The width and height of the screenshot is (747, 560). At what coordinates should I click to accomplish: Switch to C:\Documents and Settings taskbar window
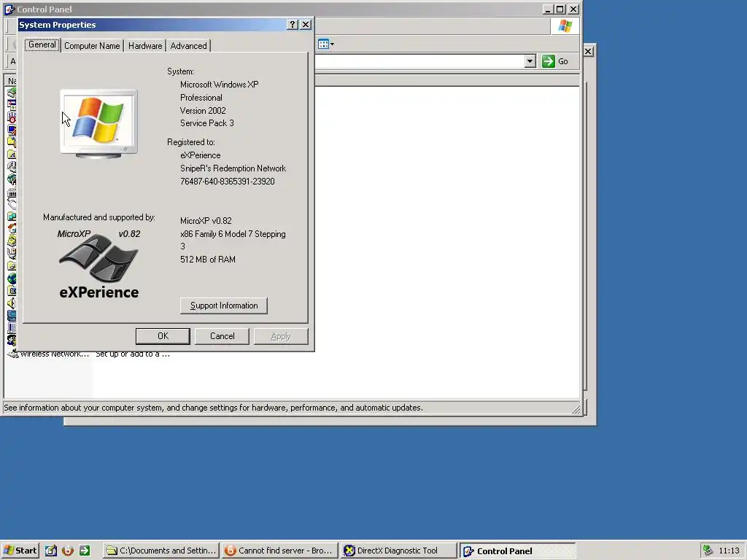pos(161,551)
